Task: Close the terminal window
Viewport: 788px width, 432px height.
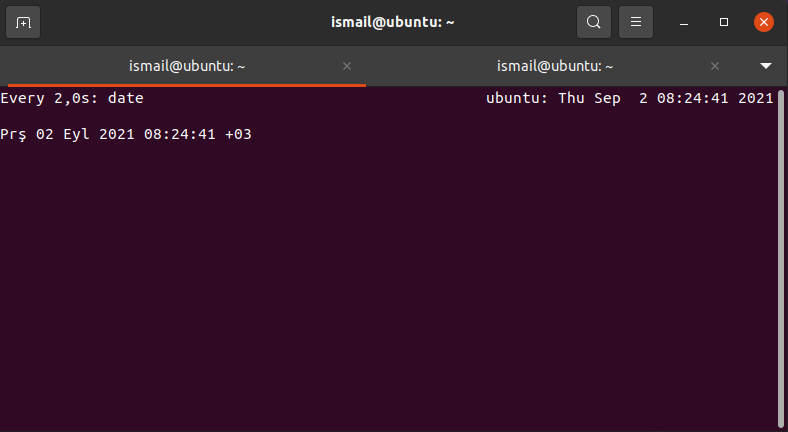Action: 763,22
